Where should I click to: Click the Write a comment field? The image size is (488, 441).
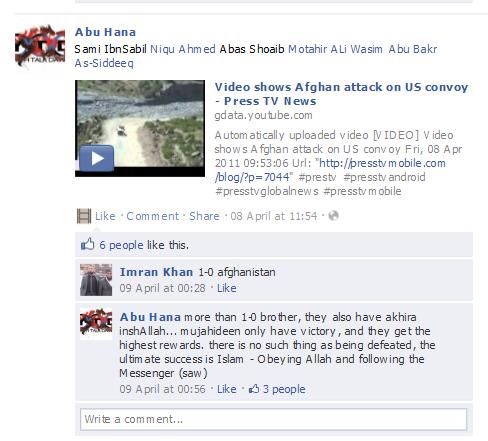(273, 419)
